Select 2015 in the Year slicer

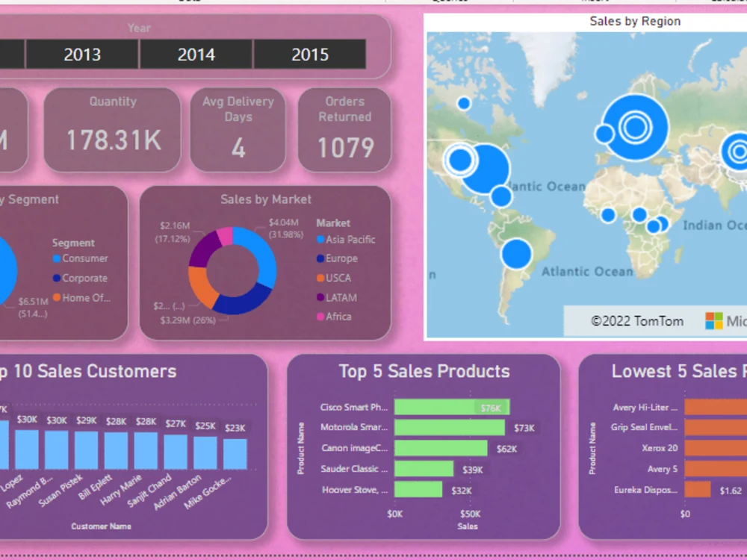(310, 55)
